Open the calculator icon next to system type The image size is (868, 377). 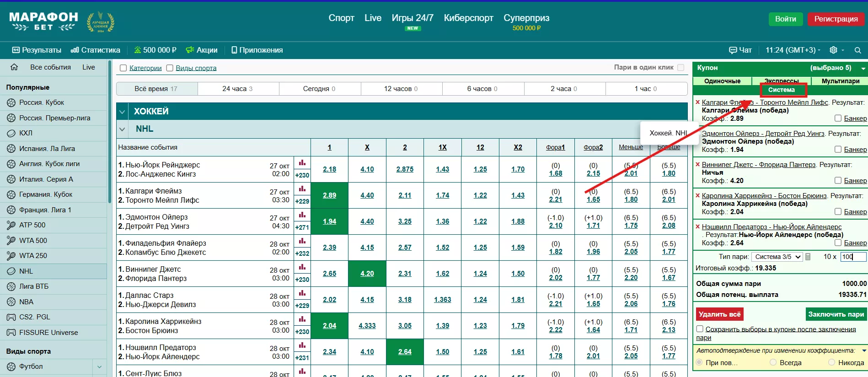click(x=808, y=257)
